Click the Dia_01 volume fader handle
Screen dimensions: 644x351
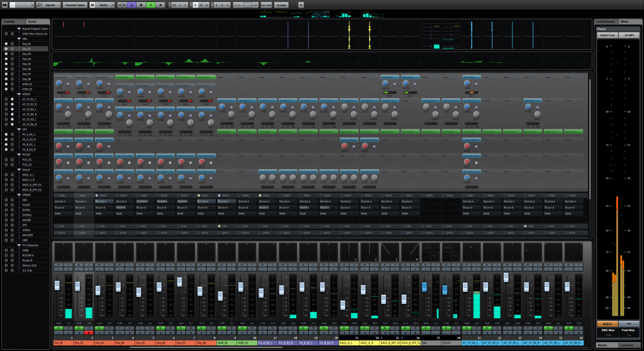click(58, 286)
